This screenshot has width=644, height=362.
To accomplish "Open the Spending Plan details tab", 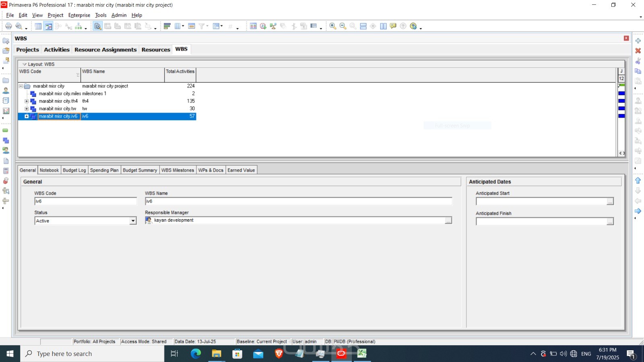I will pyautogui.click(x=104, y=170).
